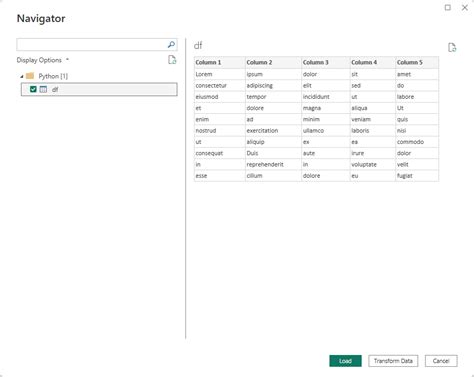Collapse the Python [1] tree node

22,76
